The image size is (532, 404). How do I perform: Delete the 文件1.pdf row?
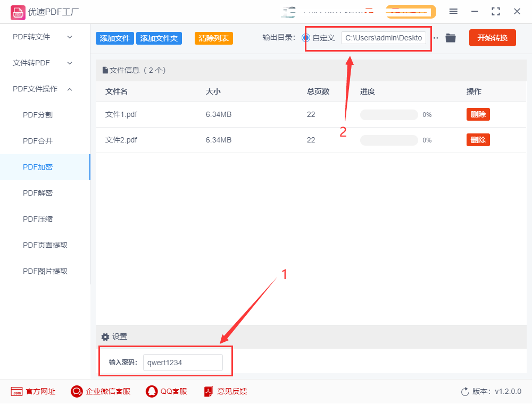(478, 115)
